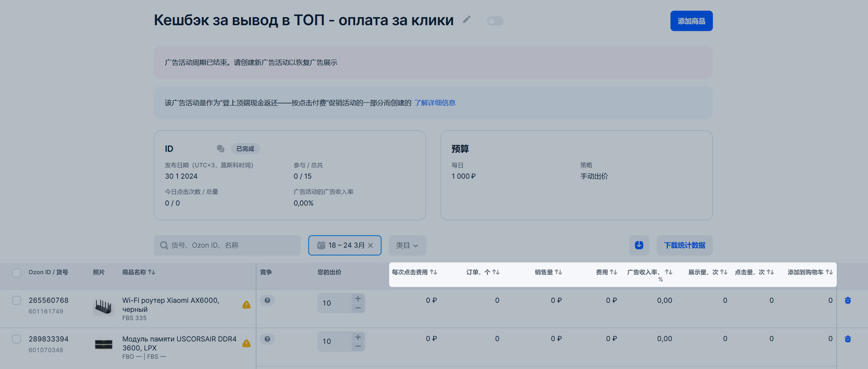868x369 pixels.
Task: Click article number 601161749
Action: 46,311
